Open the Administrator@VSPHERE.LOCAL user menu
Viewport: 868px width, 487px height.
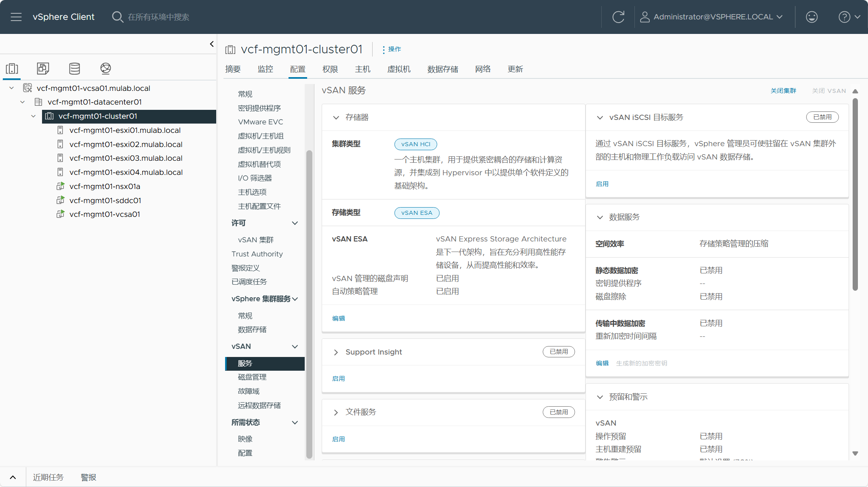(x=712, y=17)
